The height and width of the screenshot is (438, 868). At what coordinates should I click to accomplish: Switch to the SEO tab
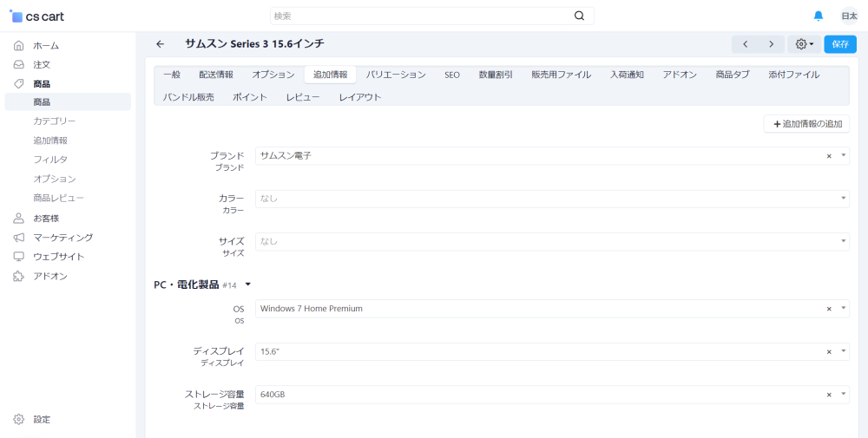tap(451, 75)
